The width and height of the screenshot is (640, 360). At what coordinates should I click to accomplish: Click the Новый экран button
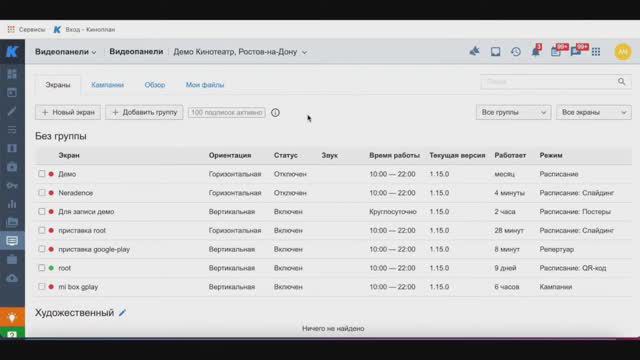coord(68,112)
